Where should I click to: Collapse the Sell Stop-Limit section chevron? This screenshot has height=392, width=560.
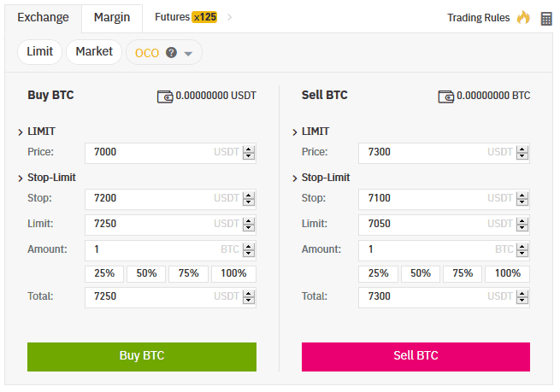(x=295, y=178)
